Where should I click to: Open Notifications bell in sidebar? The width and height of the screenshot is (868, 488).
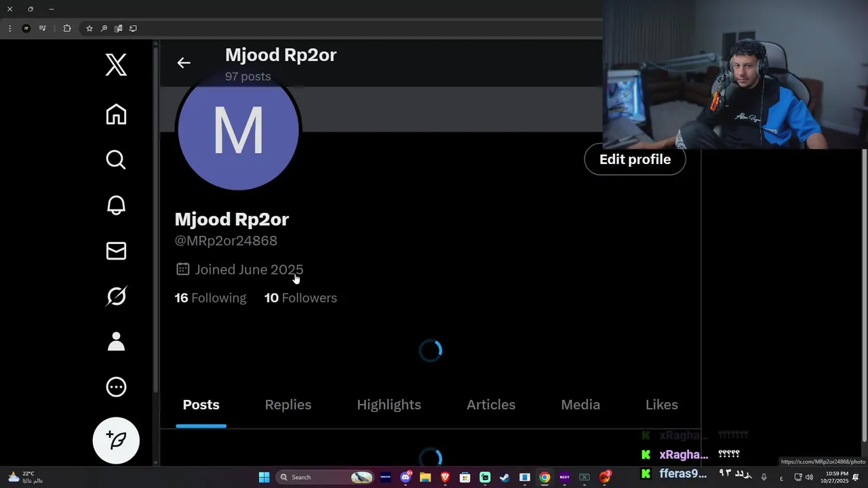(x=116, y=205)
